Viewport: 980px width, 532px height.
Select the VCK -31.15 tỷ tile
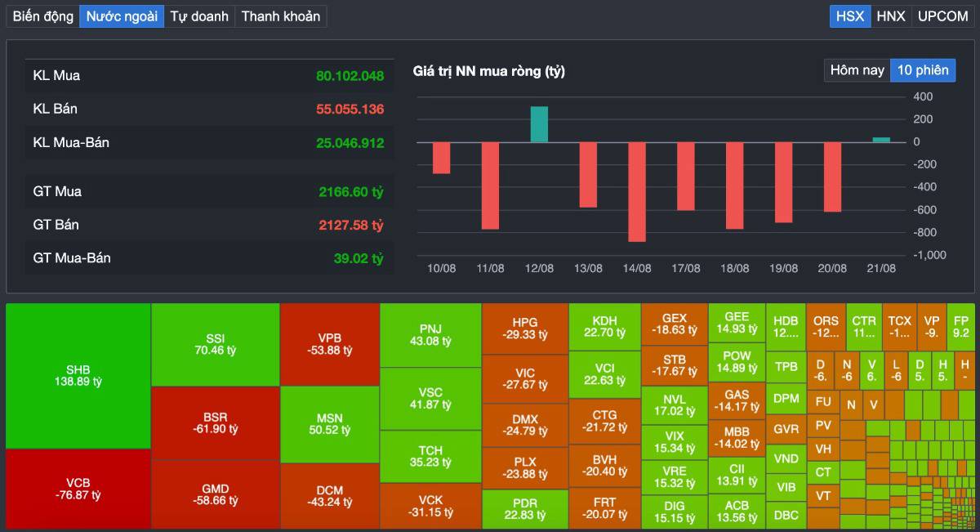pos(430,506)
